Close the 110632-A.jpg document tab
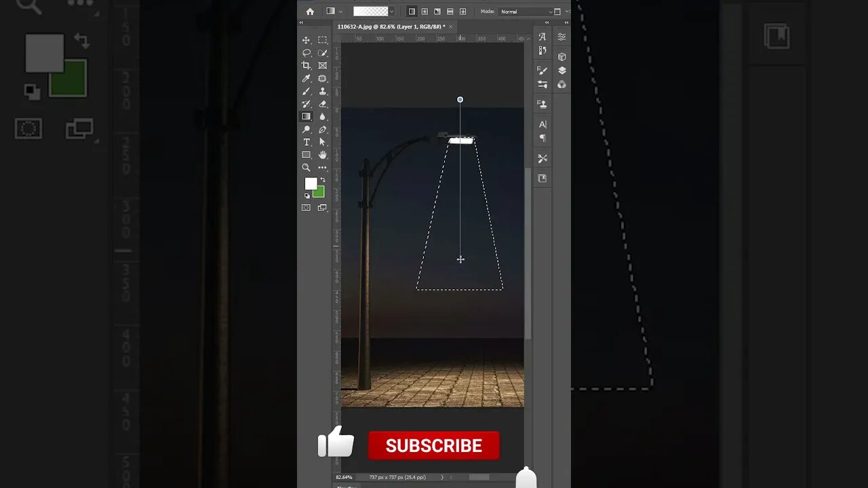 (452, 26)
